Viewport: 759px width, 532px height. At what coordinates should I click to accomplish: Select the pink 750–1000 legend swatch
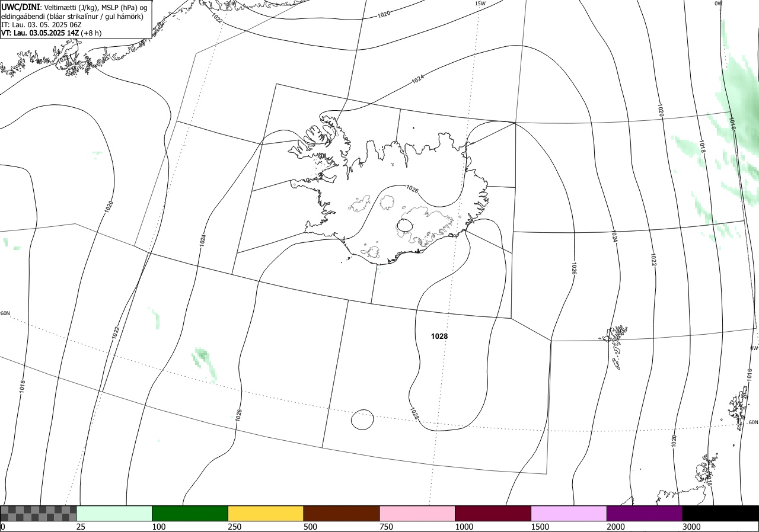tap(417, 513)
